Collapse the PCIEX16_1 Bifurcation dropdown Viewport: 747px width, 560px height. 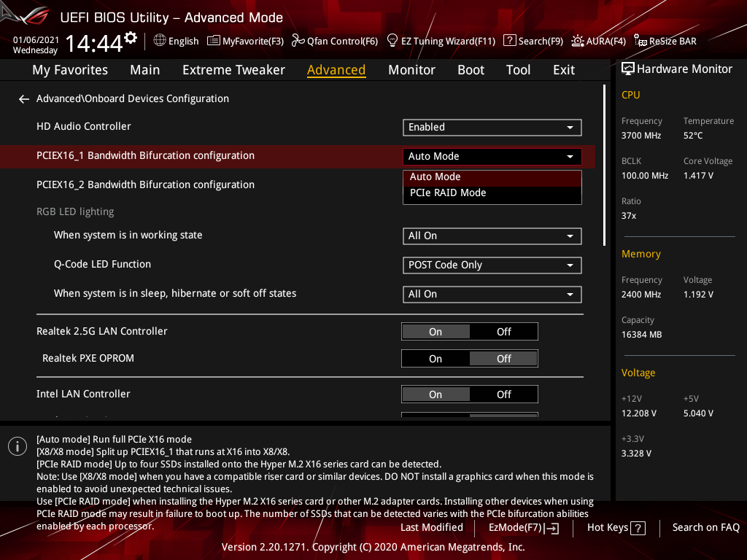pos(492,157)
